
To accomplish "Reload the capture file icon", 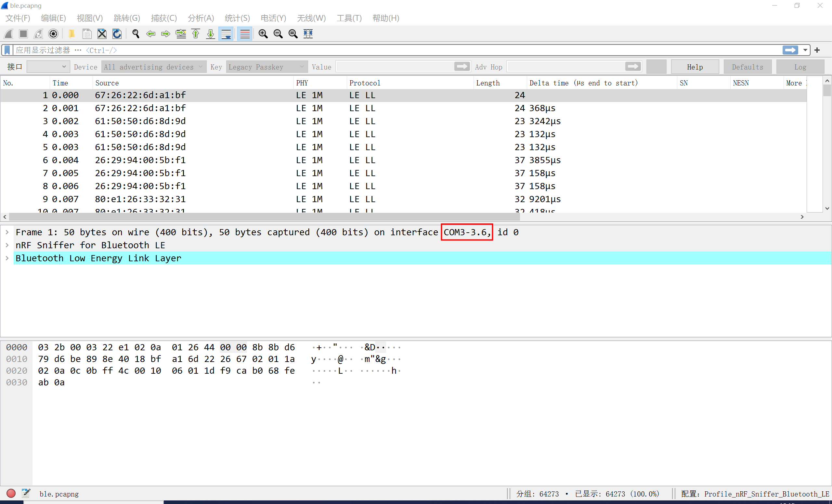I will point(117,34).
